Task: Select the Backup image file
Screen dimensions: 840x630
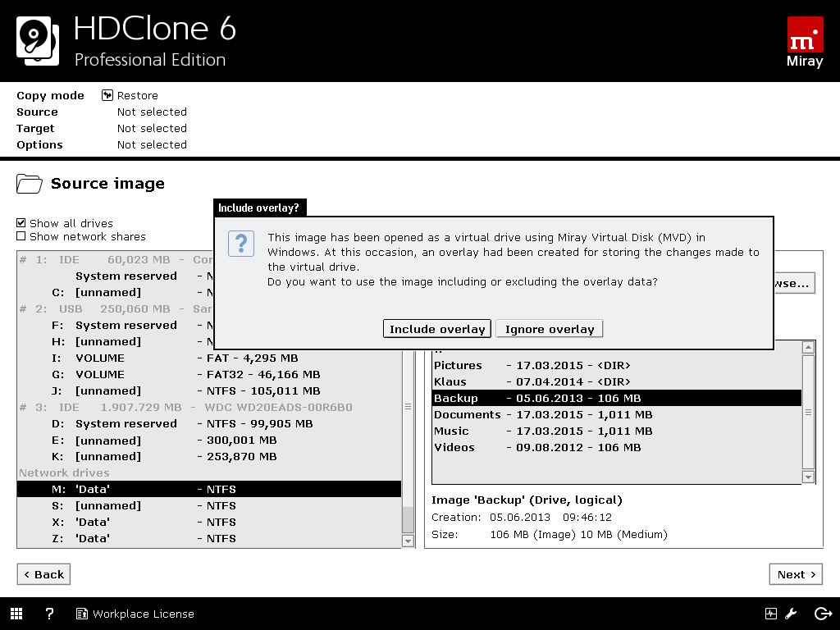Action: pyautogui.click(x=617, y=398)
